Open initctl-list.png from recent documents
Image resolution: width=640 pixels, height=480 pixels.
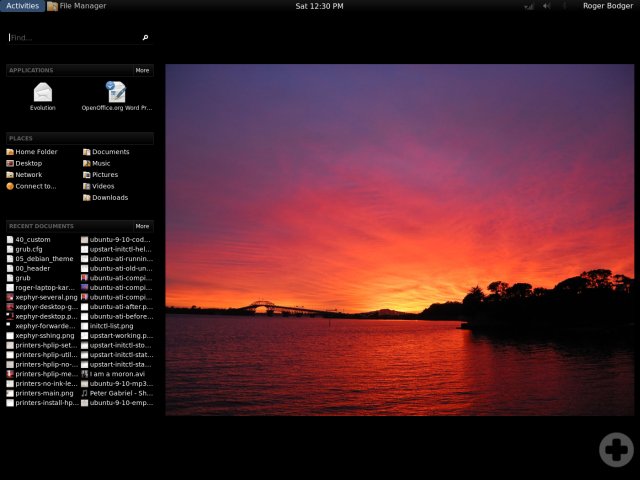click(x=107, y=326)
